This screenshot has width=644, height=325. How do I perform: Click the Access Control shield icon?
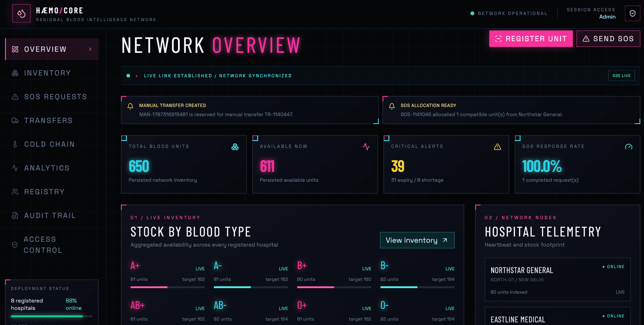point(15,245)
